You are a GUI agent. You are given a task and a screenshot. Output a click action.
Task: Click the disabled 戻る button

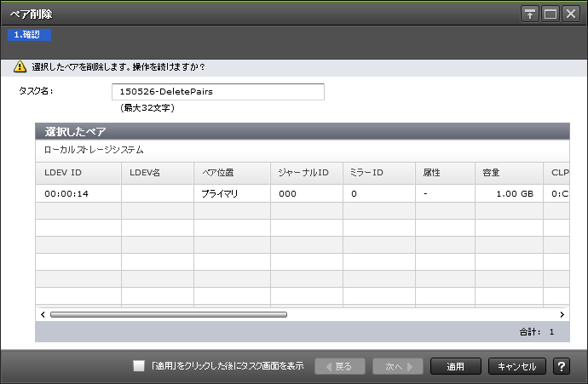[x=340, y=366]
